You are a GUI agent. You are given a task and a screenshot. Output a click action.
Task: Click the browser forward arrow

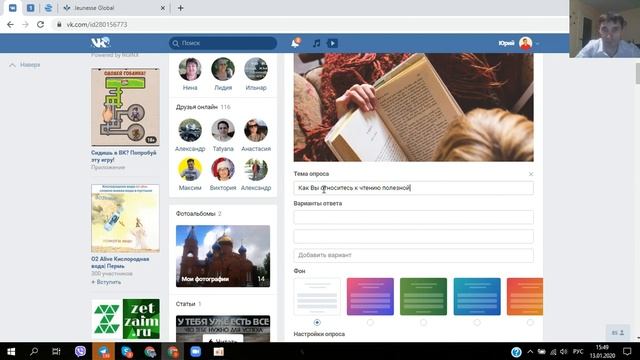(x=25, y=24)
